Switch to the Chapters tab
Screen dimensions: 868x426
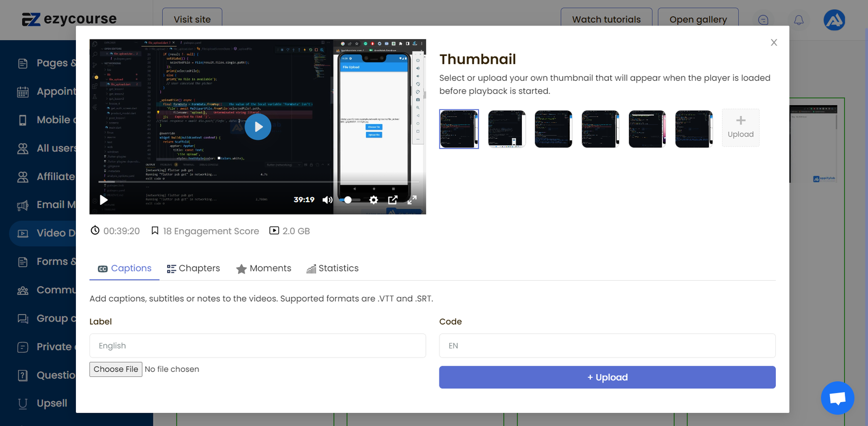point(194,268)
